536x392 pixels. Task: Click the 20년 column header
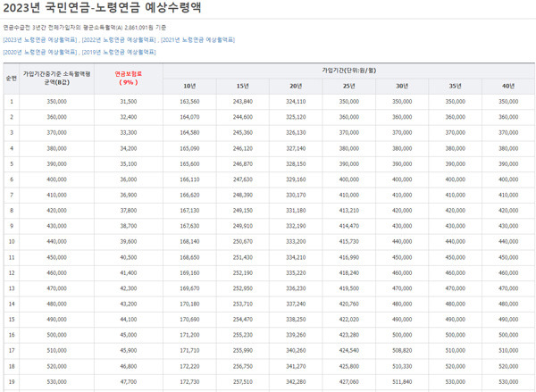point(296,86)
